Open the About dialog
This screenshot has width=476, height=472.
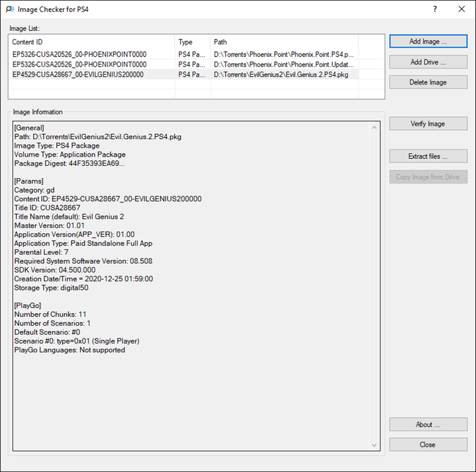click(428, 424)
